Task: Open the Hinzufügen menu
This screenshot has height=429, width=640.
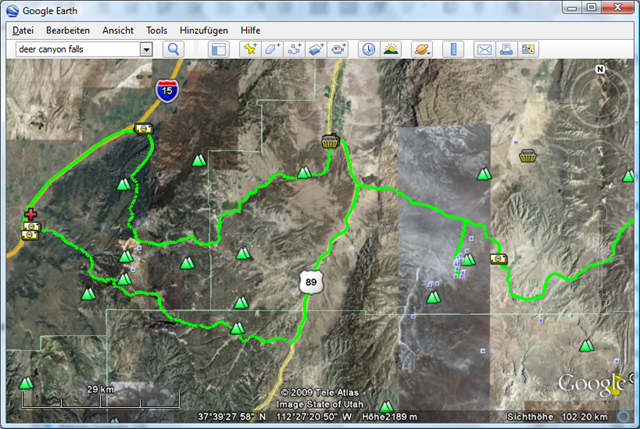Action: click(x=205, y=30)
